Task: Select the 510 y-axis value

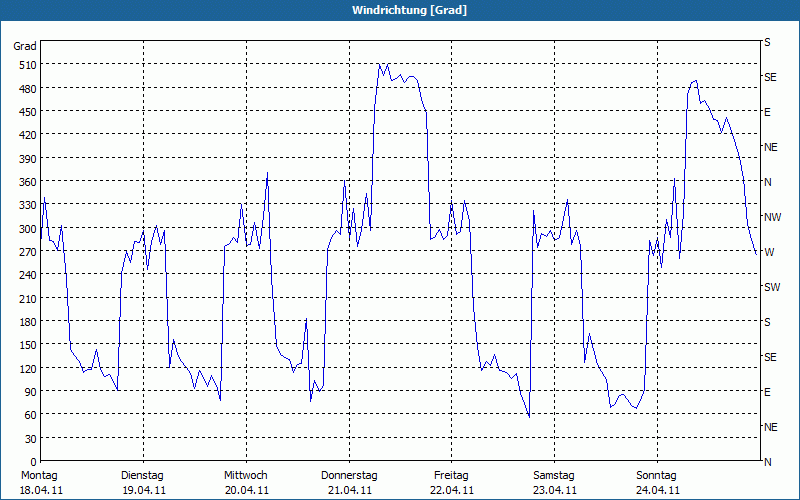Action: (28, 65)
